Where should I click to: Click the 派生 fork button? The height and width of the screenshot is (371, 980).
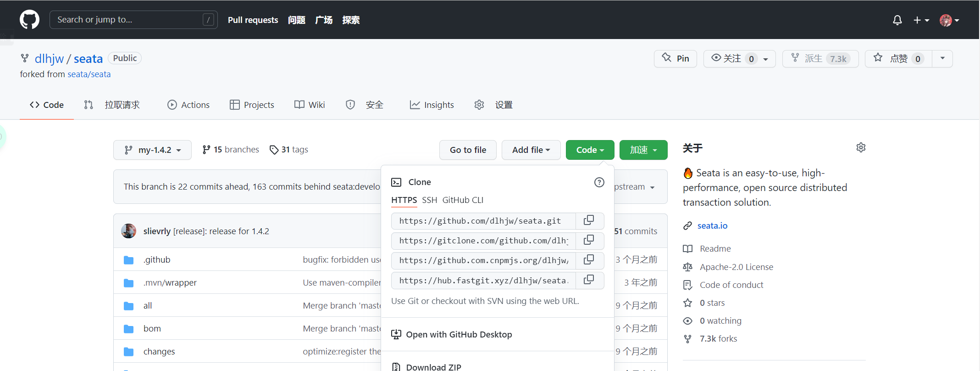[820, 59]
